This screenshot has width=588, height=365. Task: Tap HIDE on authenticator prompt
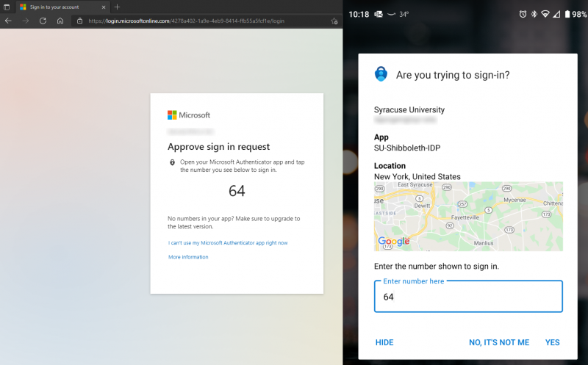click(384, 342)
